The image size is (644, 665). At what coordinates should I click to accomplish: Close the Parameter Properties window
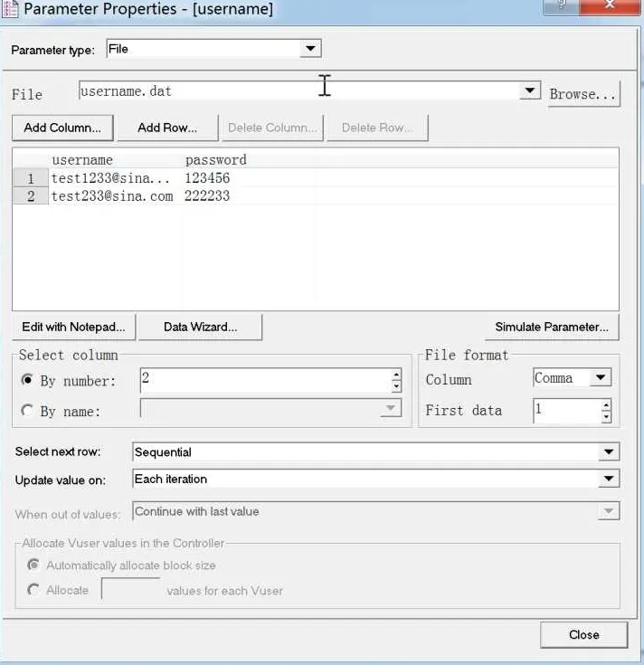coord(610,6)
